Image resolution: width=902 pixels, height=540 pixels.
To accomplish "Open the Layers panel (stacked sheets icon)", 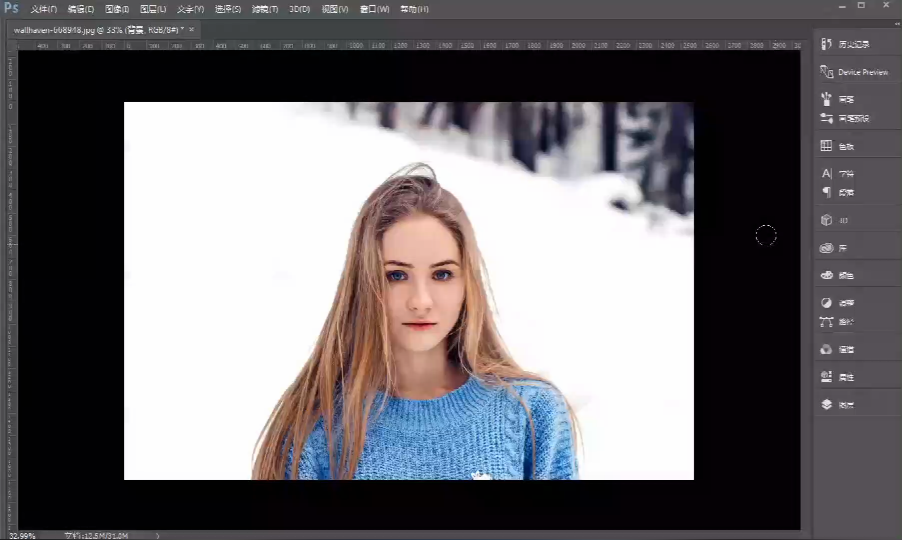I will (x=826, y=404).
